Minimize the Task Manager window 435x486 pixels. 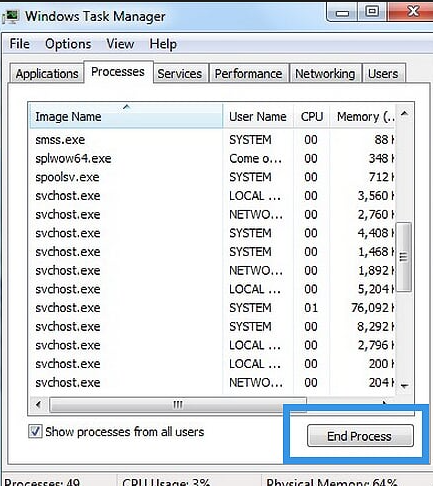pyautogui.click(x=342, y=13)
